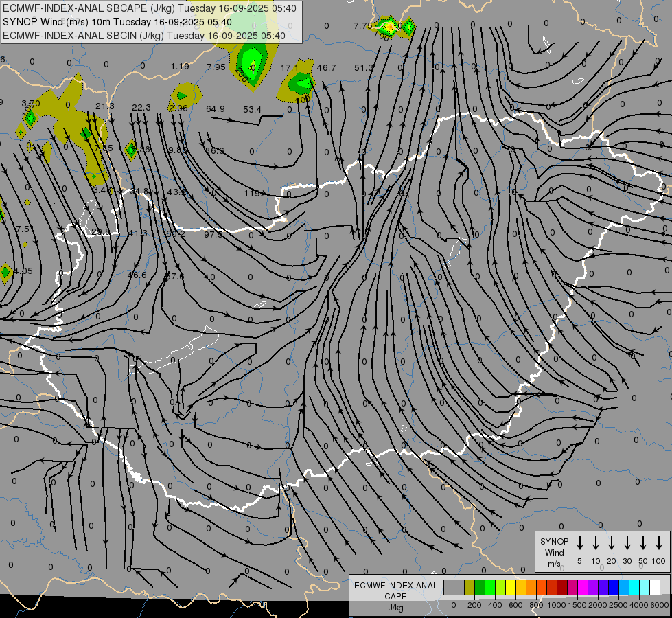This screenshot has width=672, height=618.
Task: Click the 200 contour label in green blob
Action: point(242,76)
